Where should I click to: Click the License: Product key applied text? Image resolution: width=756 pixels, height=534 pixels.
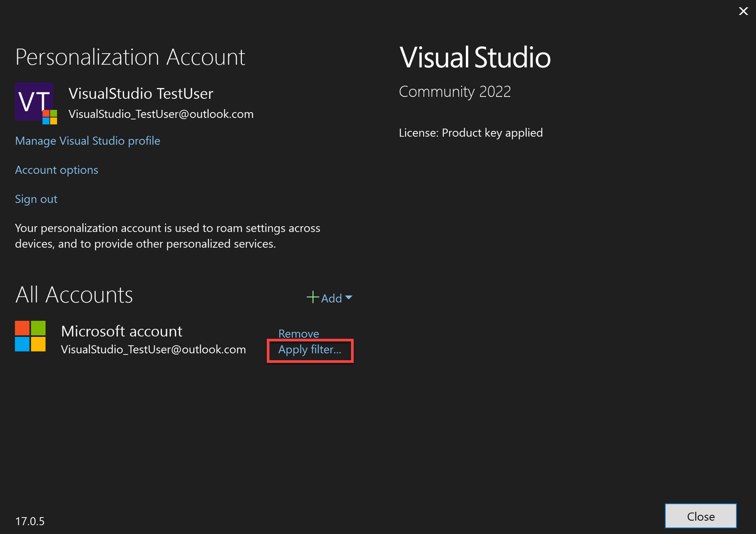[471, 133]
